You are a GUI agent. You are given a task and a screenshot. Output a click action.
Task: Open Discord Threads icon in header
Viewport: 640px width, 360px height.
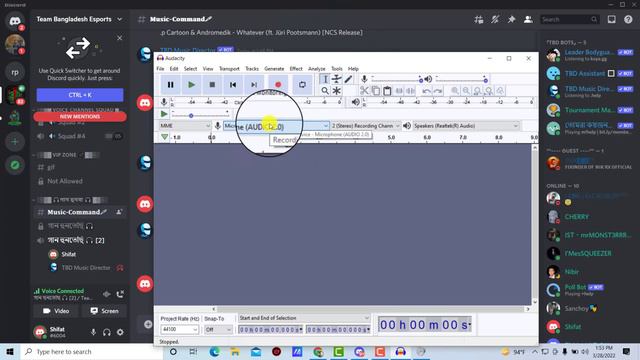click(479, 19)
